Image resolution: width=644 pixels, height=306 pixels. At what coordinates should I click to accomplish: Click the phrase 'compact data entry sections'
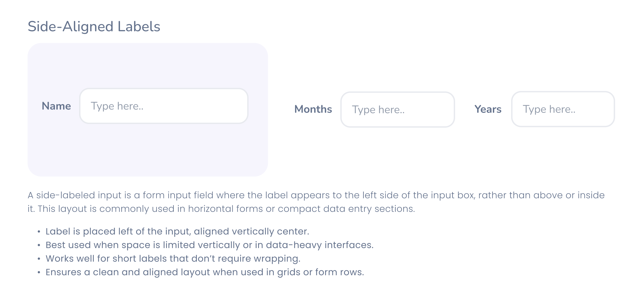(346, 209)
